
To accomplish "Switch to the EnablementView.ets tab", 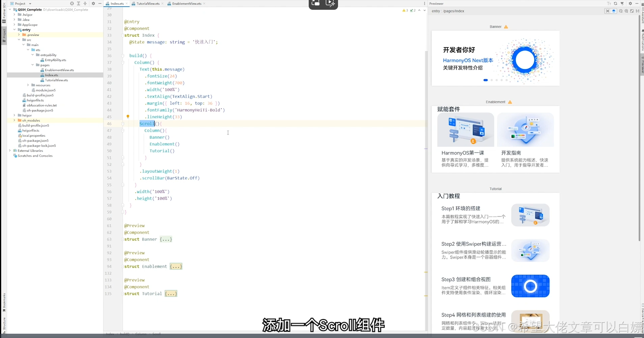I will click(186, 4).
